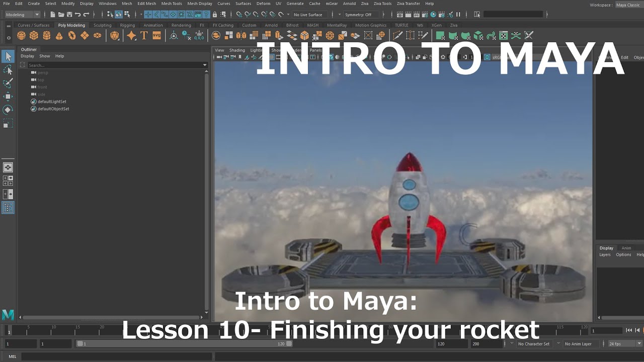Click the SVG import shelf icon
This screenshot has width=644, height=362.
click(x=156, y=35)
